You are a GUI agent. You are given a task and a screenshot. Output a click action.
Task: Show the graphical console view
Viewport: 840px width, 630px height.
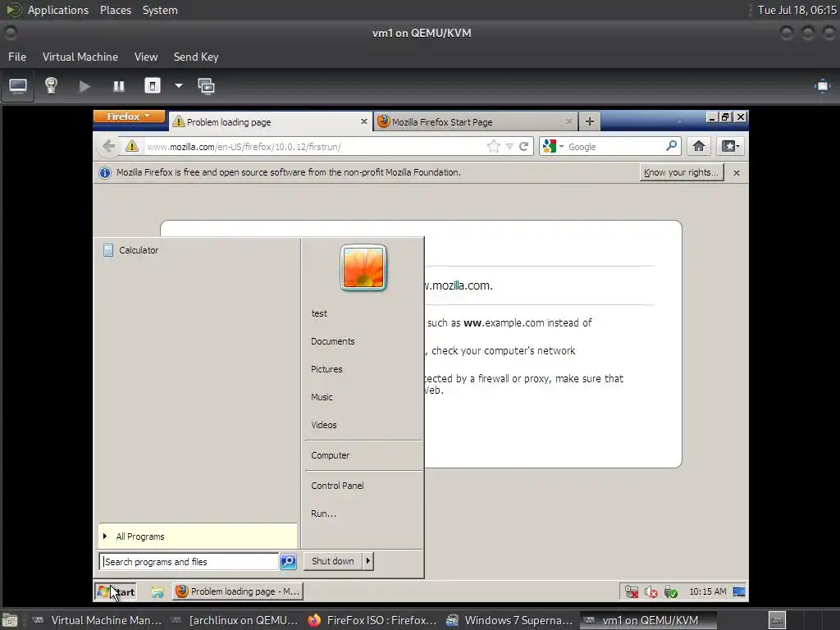click(18, 85)
